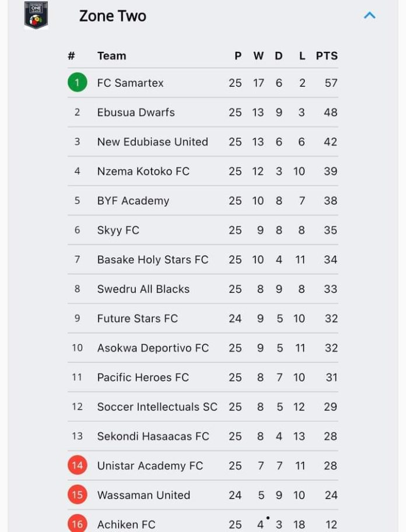Select New Edubiase United team name
Image resolution: width=406 pixels, height=532 pixels.
pos(153,142)
